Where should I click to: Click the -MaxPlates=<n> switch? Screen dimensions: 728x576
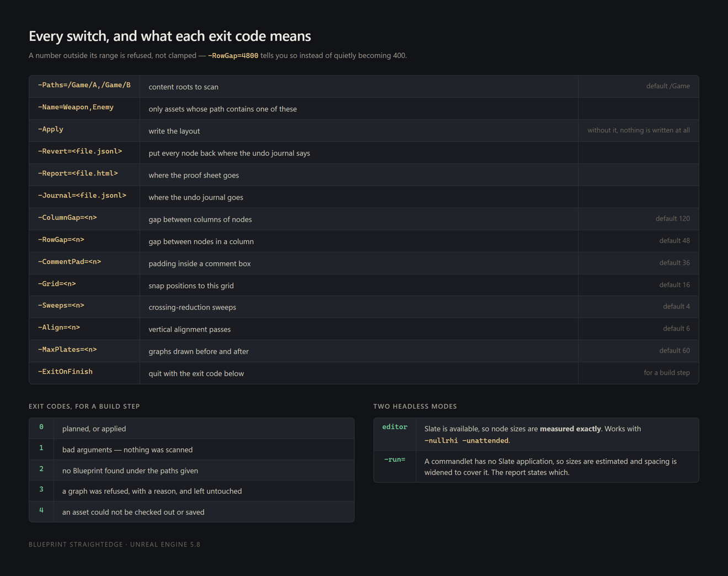click(x=67, y=350)
